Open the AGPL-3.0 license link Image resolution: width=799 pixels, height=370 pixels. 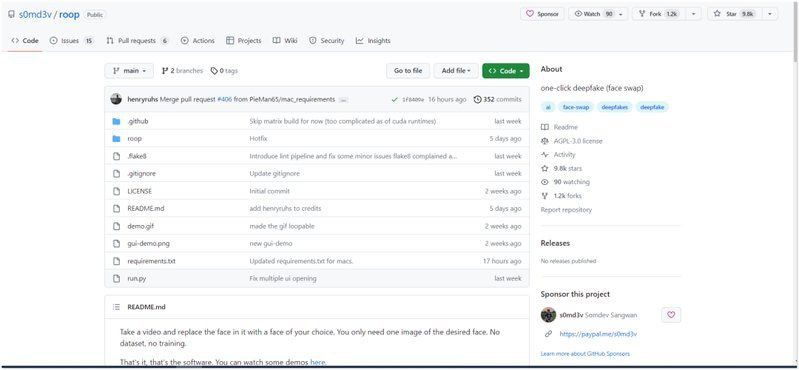tap(572, 141)
